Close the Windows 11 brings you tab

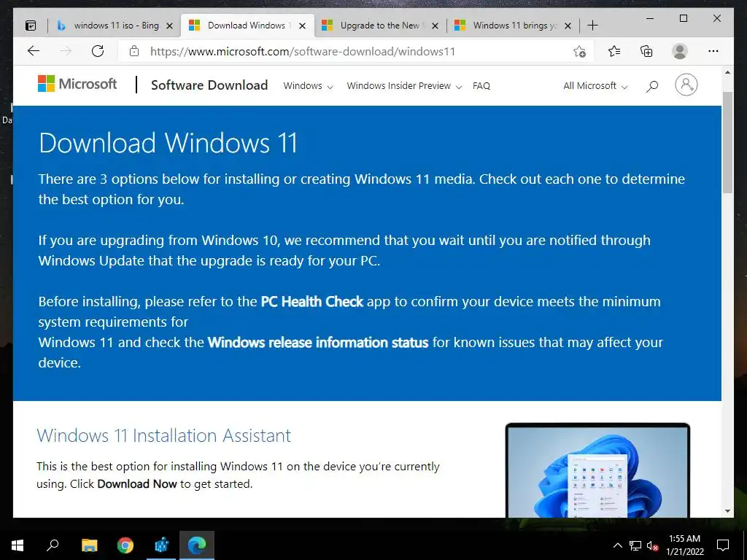point(568,26)
